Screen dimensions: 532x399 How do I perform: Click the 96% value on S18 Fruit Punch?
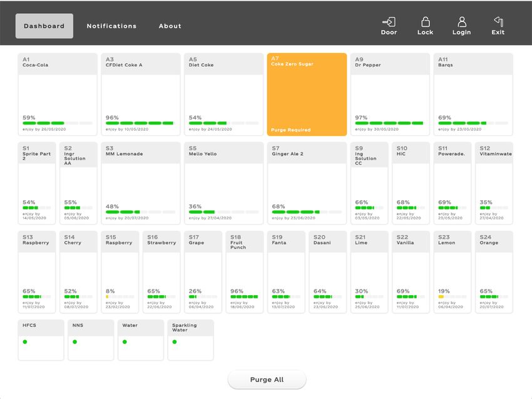[x=237, y=291]
